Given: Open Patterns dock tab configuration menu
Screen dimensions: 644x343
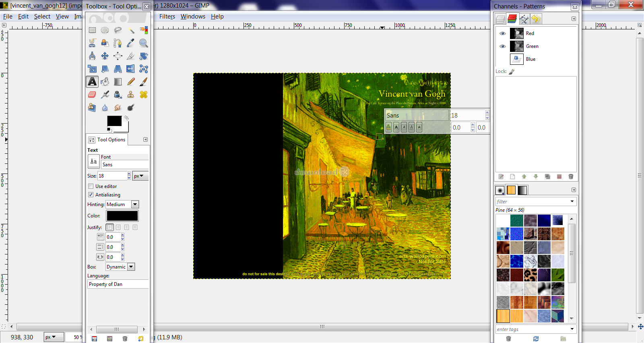Looking at the screenshot, I should [x=574, y=190].
